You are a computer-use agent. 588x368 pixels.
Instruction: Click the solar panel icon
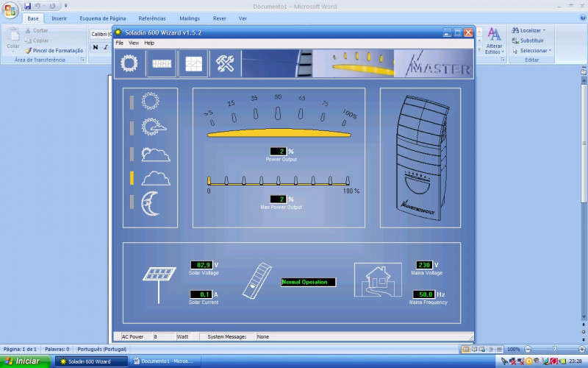159,285
